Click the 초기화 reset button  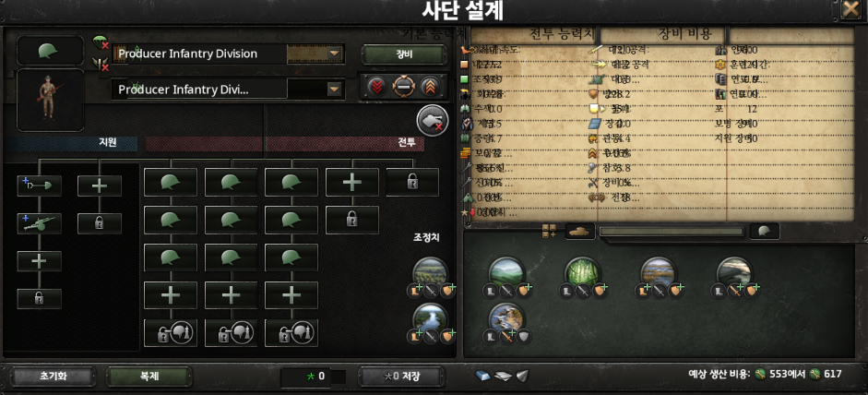(x=53, y=377)
